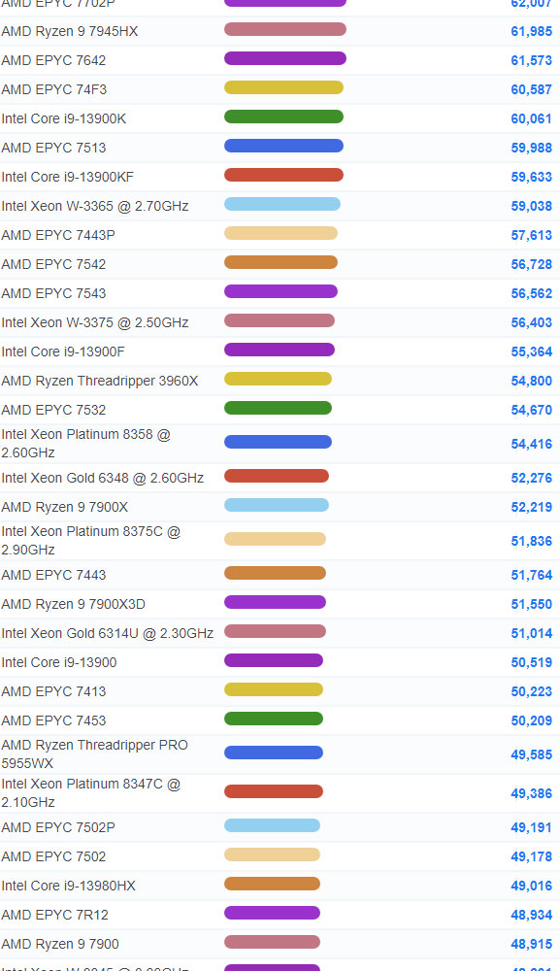Select the 54,670 score value
Viewport: 560px width, 971px height.
tap(531, 410)
